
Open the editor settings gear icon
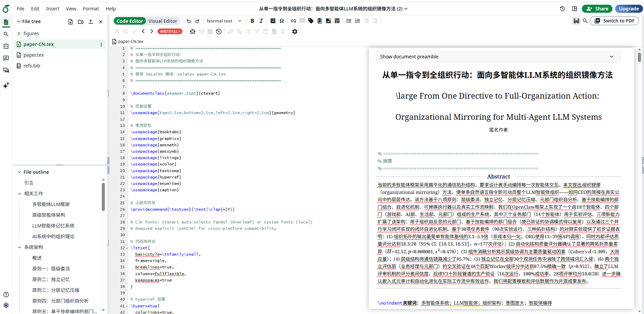[x=295, y=32]
